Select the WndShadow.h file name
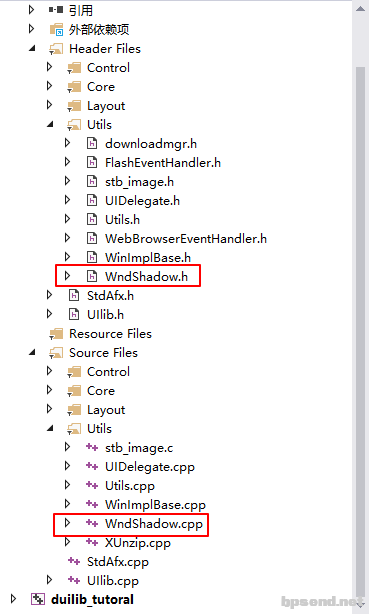Image resolution: width=369 pixels, height=614 pixels. pyautogui.click(x=147, y=276)
